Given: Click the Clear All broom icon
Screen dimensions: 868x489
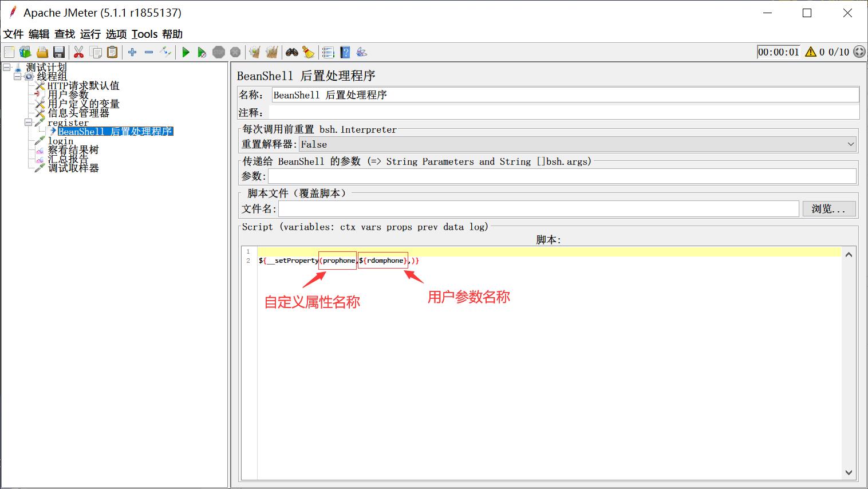Looking at the screenshot, I should (x=272, y=53).
